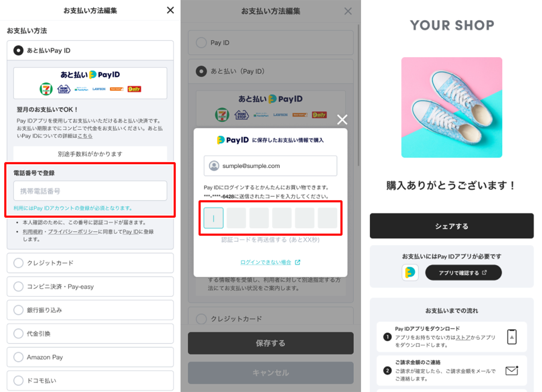Click the キャンセル button

click(271, 373)
